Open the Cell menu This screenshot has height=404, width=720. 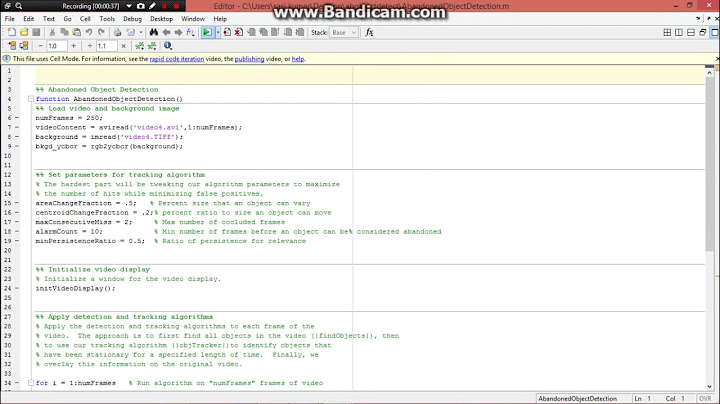click(x=85, y=19)
